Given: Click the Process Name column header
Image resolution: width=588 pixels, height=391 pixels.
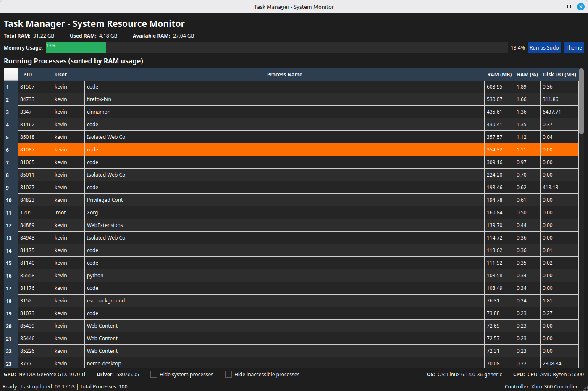Looking at the screenshot, I should (284, 75).
